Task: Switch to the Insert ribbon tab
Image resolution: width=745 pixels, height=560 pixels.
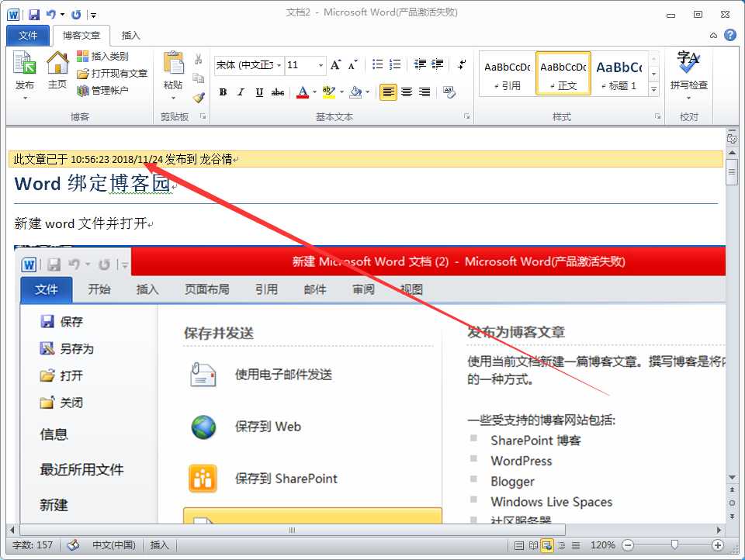Action: [130, 36]
